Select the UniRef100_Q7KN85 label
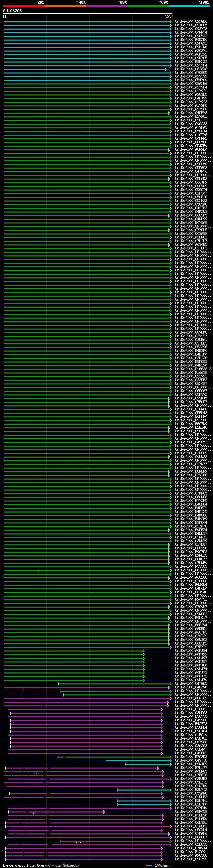Image resolution: width=213 pixels, height=868 pixels. (191, 494)
